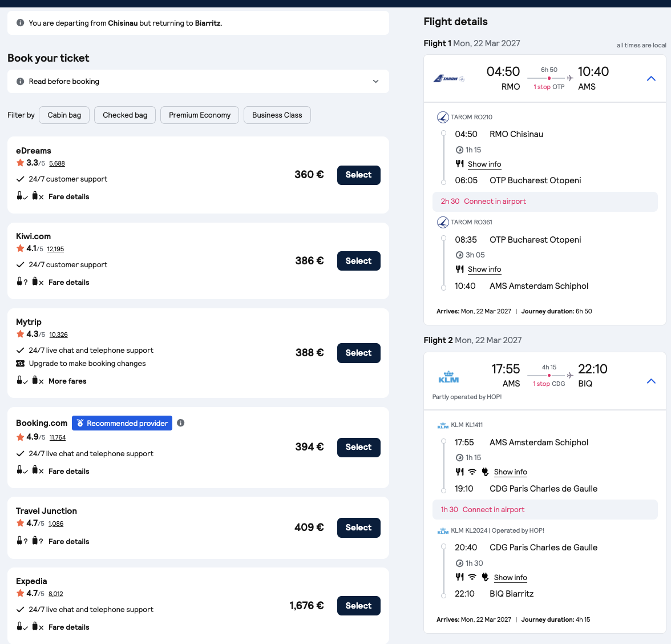Click the info icon next to Read before booking
This screenshot has width=671, height=644.
tap(20, 81)
